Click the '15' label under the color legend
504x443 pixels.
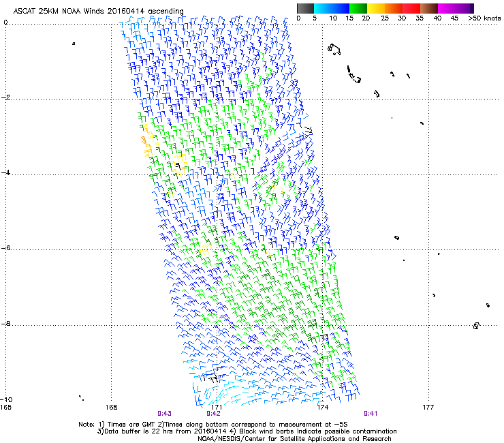tap(349, 18)
